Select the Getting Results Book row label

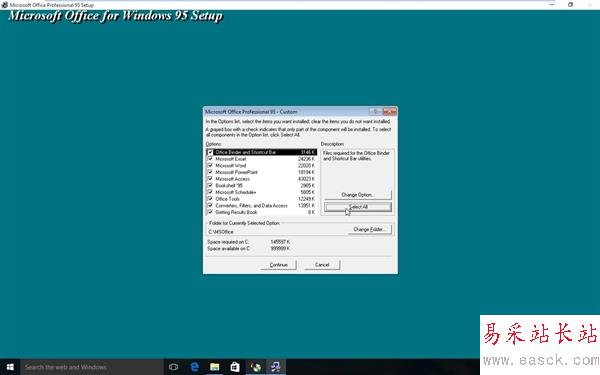(236, 212)
